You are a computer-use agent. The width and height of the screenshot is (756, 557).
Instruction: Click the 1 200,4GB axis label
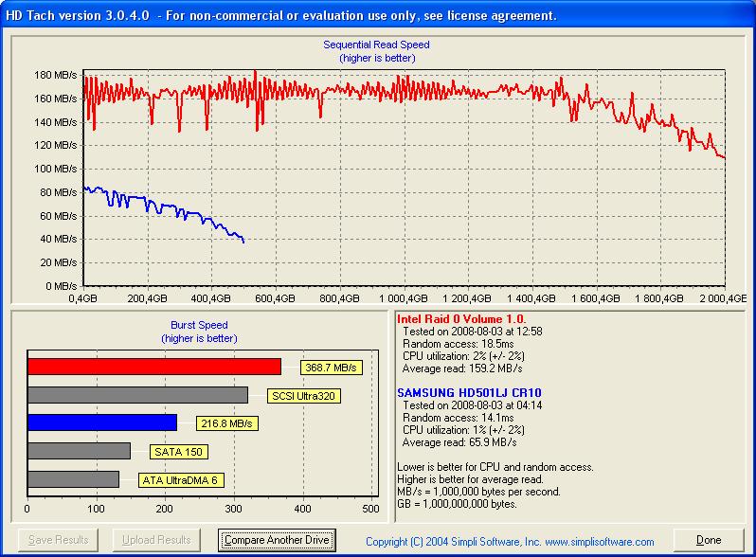tap(467, 298)
